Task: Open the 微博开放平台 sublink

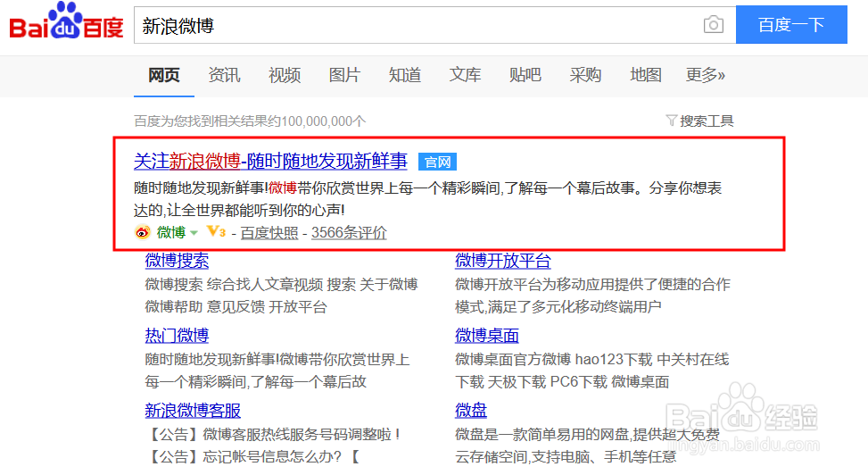Action: coord(502,261)
